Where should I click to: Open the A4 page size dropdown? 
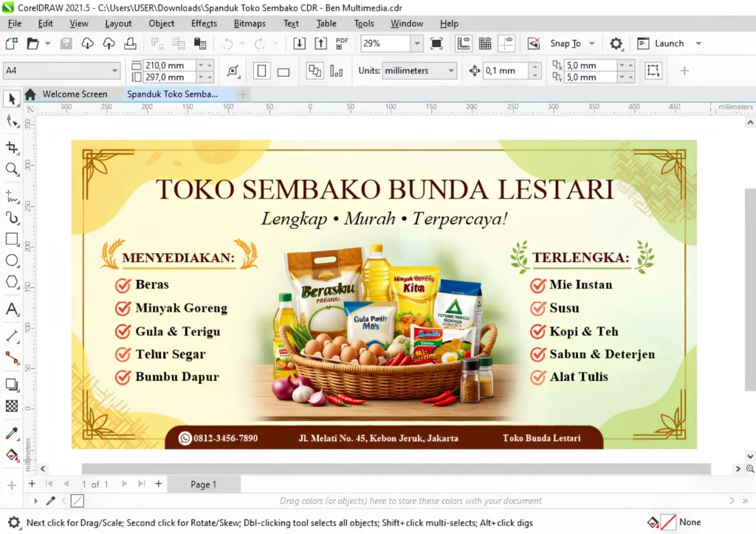pos(114,70)
